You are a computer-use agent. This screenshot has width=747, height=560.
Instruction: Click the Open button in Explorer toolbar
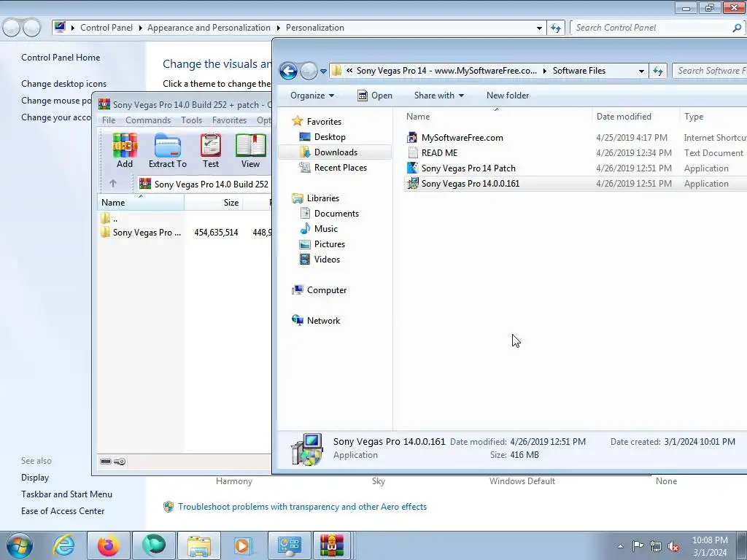[x=375, y=96]
